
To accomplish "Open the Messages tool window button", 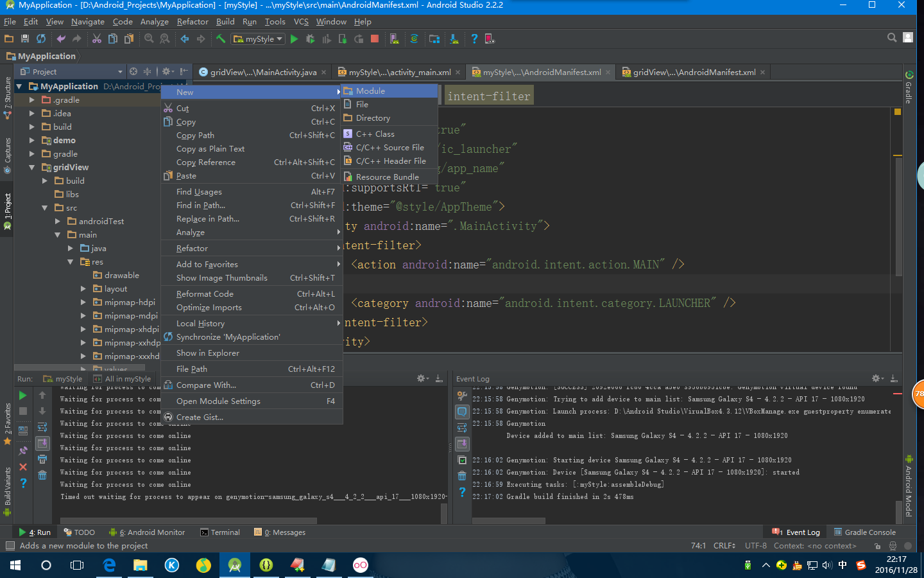I will click(280, 532).
